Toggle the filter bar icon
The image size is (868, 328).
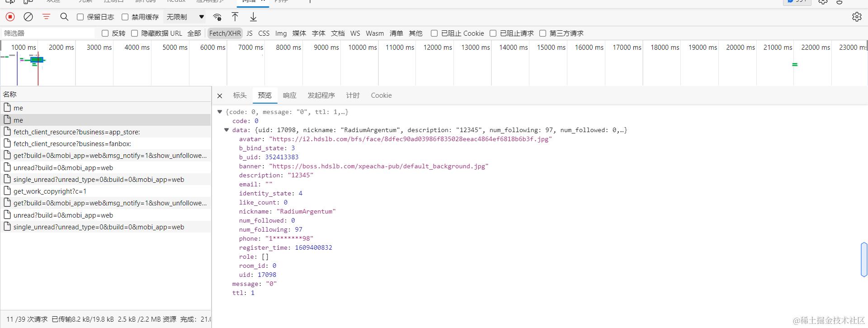[46, 17]
